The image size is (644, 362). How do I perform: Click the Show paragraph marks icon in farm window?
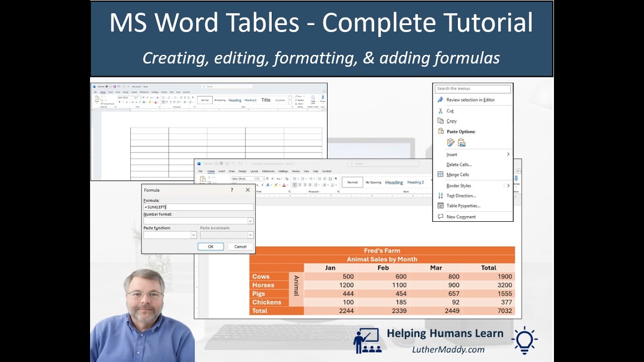click(336, 178)
